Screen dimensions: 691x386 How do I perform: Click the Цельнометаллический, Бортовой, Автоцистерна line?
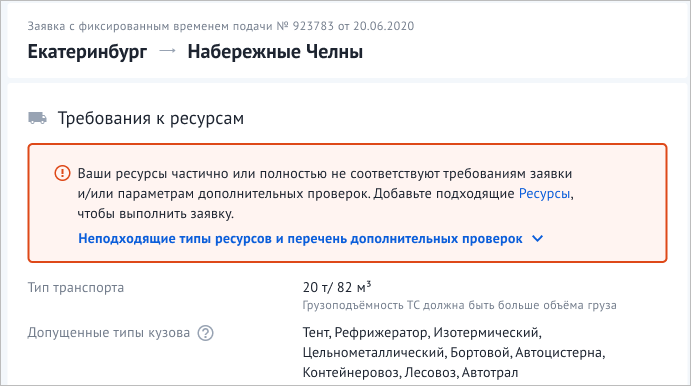454,353
